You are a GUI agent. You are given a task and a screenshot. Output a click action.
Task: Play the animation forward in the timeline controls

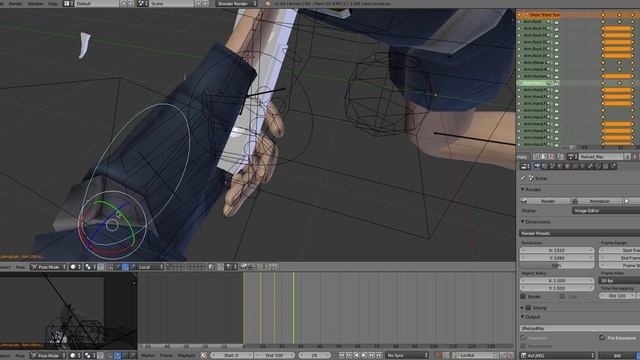click(x=364, y=356)
